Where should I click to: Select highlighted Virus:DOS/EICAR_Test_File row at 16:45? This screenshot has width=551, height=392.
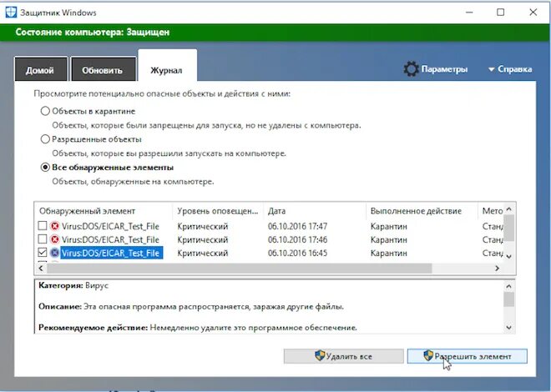(111, 253)
